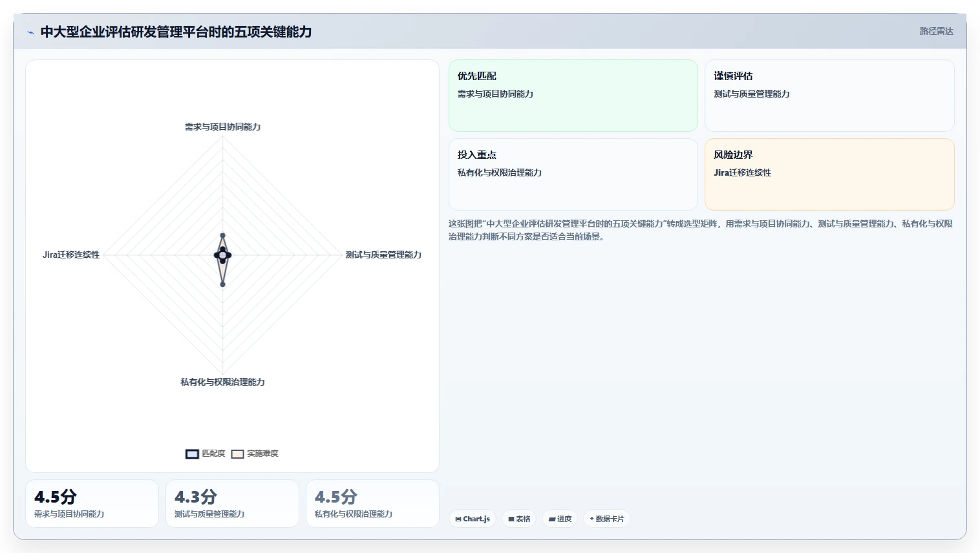Image resolution: width=980 pixels, height=553 pixels.
Task: Click Jira迁移连续性 text inside the 风险边界 card
Action: pos(742,172)
